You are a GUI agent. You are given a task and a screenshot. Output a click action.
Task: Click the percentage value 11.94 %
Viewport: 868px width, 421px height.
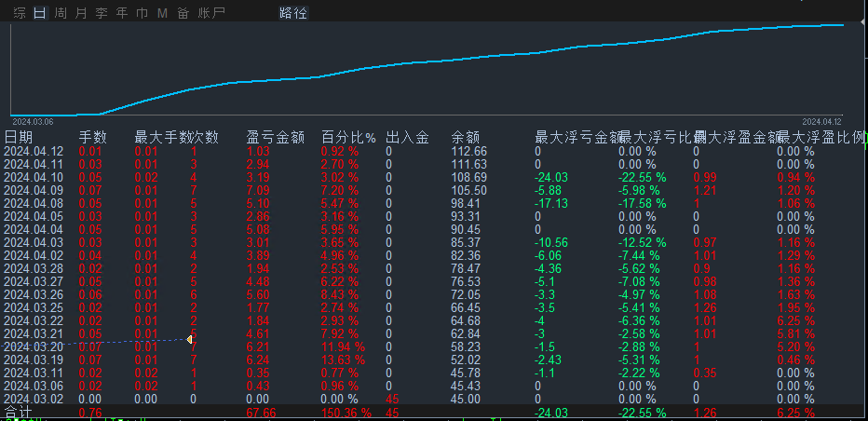tap(344, 346)
